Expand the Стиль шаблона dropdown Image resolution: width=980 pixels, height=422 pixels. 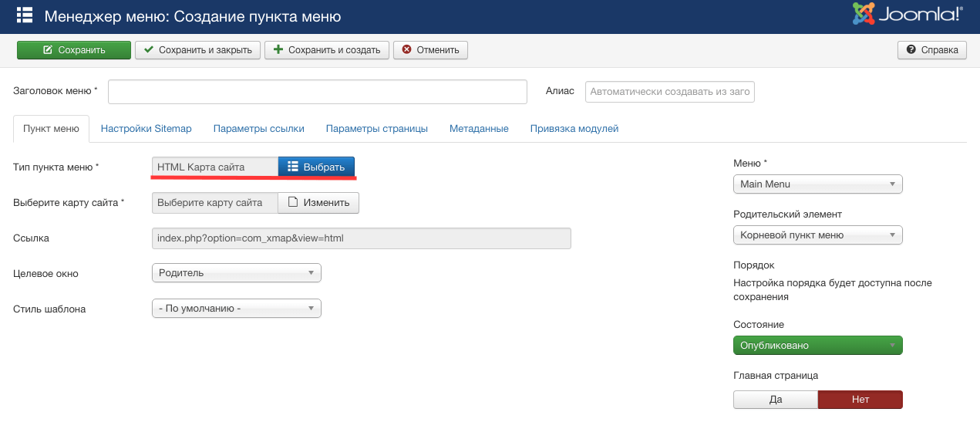pyautogui.click(x=237, y=309)
